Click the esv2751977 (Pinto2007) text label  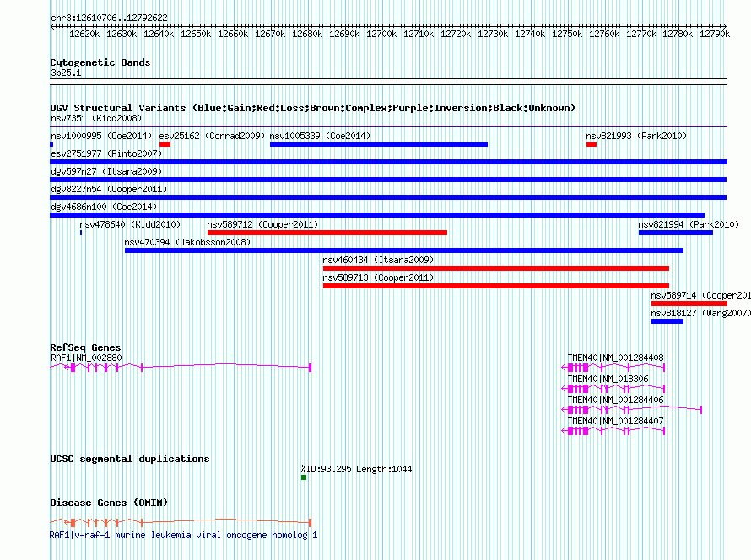[106, 153]
